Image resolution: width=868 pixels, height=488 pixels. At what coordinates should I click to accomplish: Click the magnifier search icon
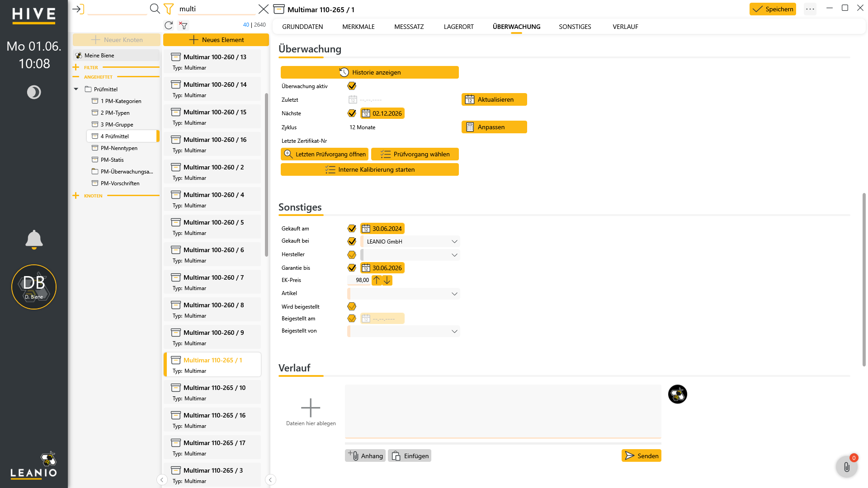[x=155, y=9]
